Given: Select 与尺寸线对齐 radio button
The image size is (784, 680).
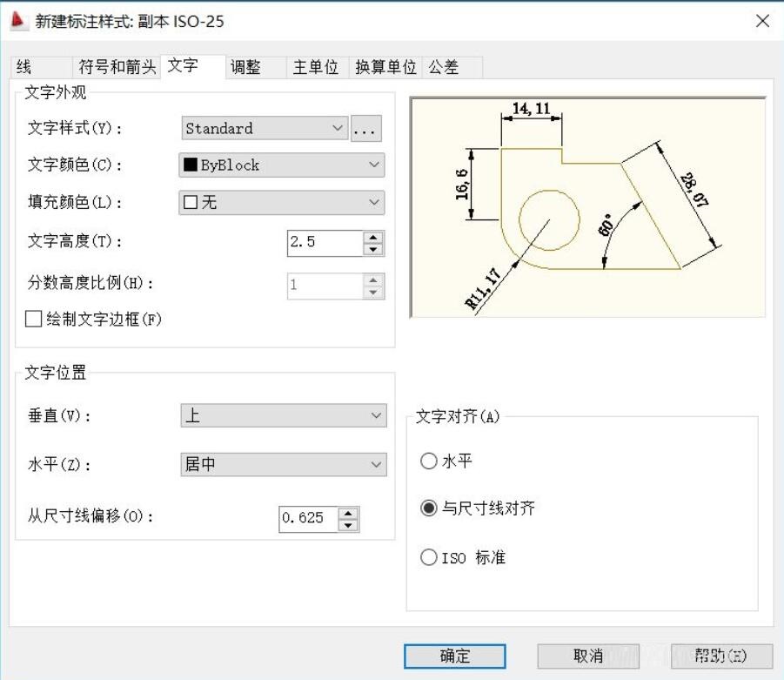Looking at the screenshot, I should [x=429, y=508].
